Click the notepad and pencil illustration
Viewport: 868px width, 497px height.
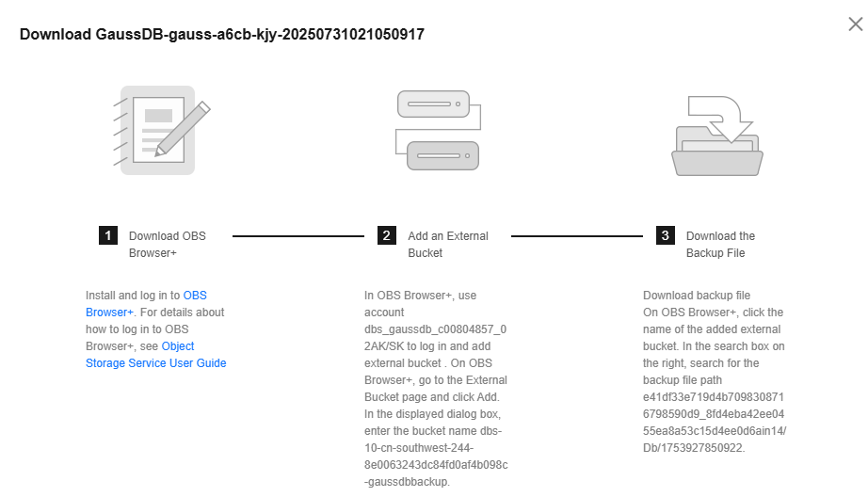coord(162,130)
